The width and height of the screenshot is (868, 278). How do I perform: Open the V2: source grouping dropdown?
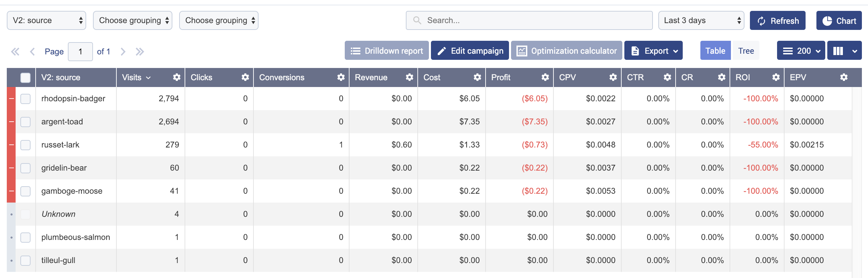pyautogui.click(x=46, y=20)
